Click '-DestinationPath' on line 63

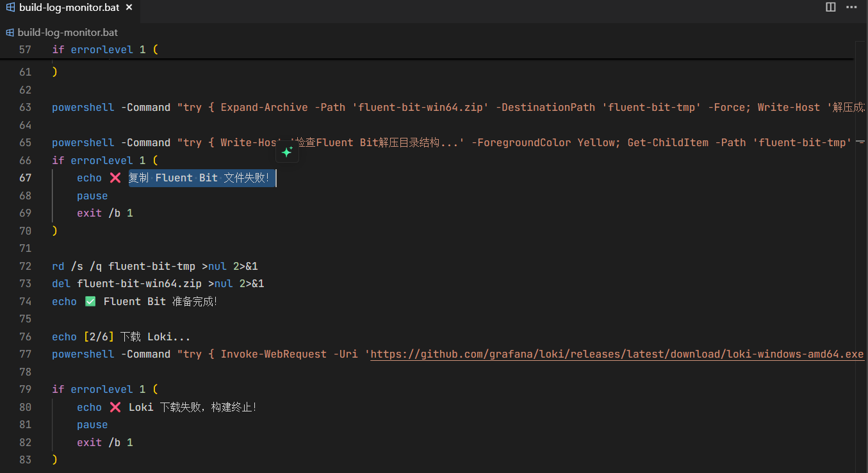pyautogui.click(x=545, y=108)
